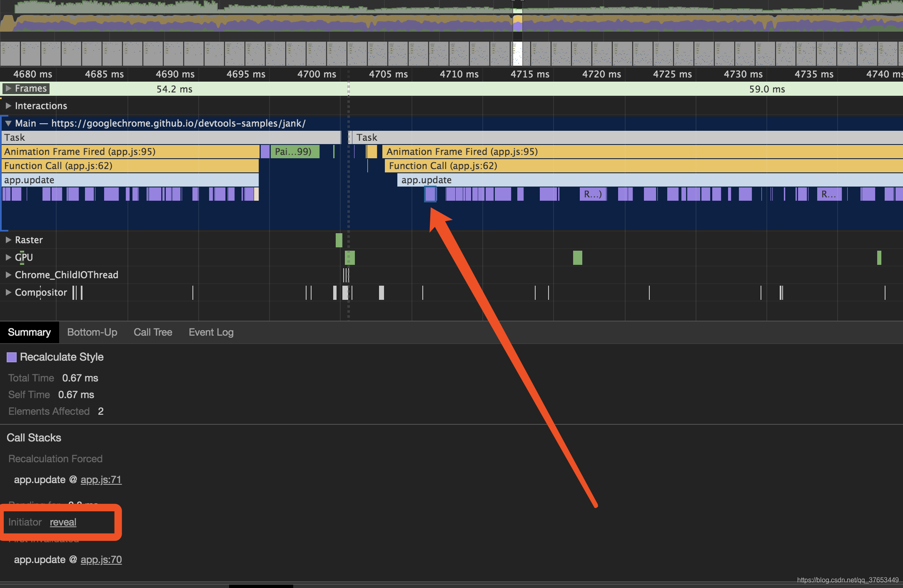The image size is (903, 588).
Task: Select the second Task bar
Action: (x=628, y=137)
